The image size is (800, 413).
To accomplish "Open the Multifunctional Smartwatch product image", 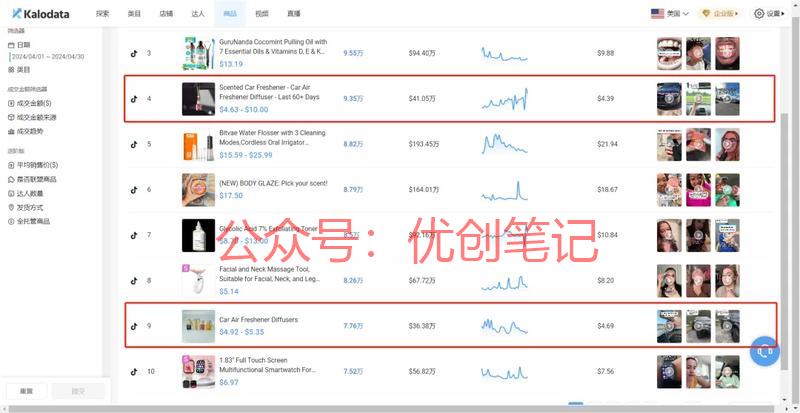I will coord(198,371).
